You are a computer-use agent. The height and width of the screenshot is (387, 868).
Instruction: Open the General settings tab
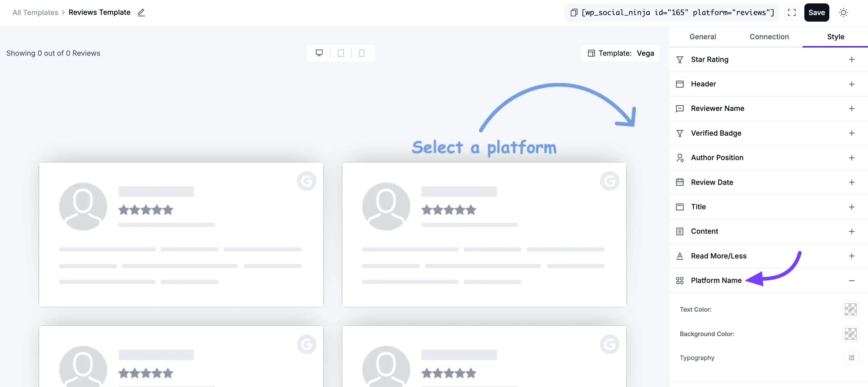[x=703, y=37]
